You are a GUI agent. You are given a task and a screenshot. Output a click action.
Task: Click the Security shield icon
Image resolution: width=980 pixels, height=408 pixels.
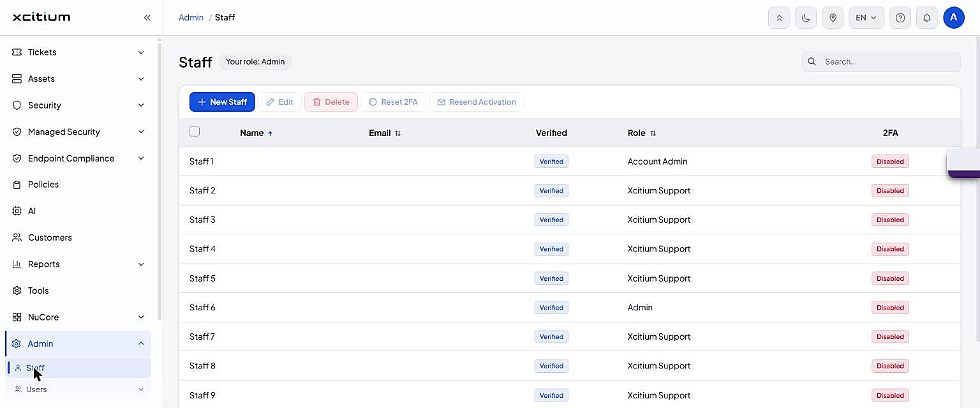[x=17, y=105]
